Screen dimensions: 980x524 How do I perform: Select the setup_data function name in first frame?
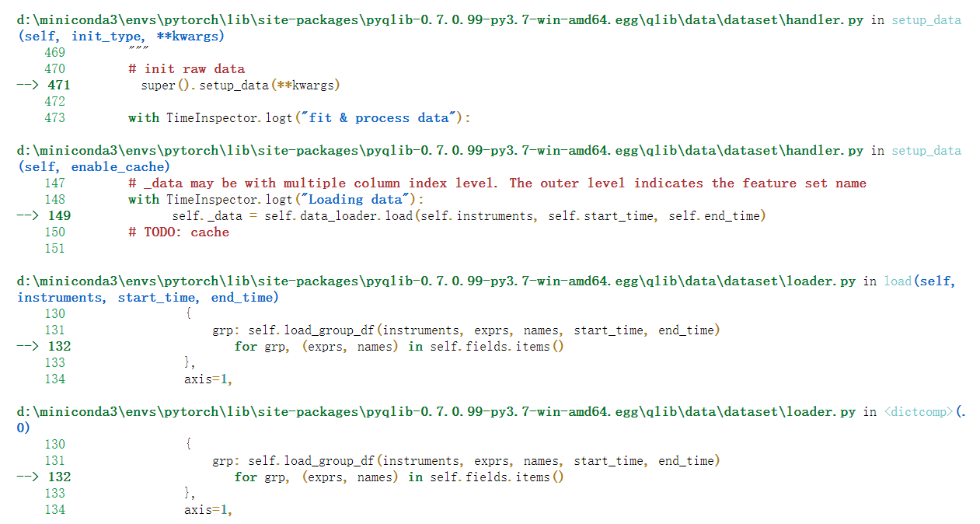click(x=925, y=19)
